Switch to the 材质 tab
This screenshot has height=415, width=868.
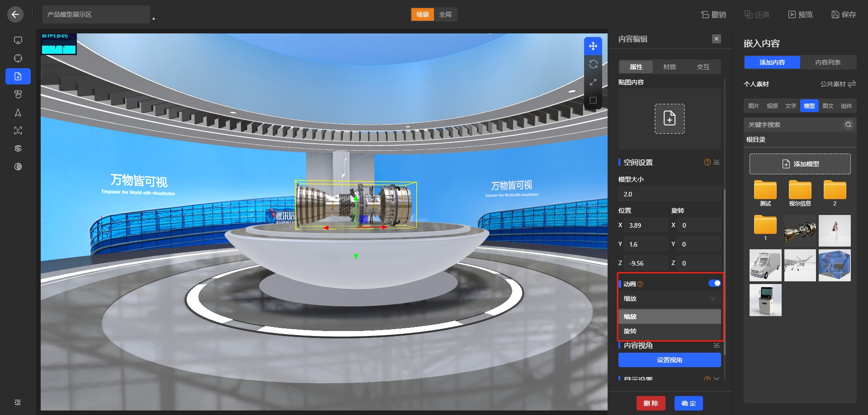pos(669,66)
